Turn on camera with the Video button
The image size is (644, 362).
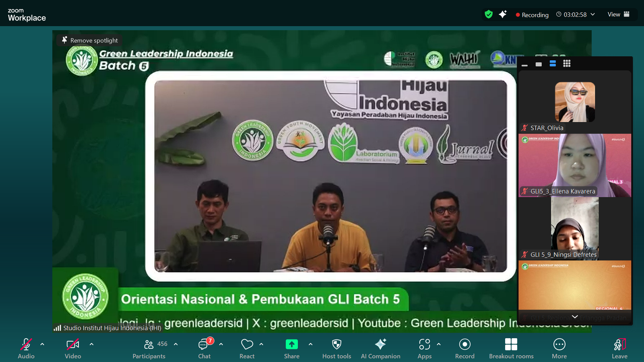tap(73, 345)
